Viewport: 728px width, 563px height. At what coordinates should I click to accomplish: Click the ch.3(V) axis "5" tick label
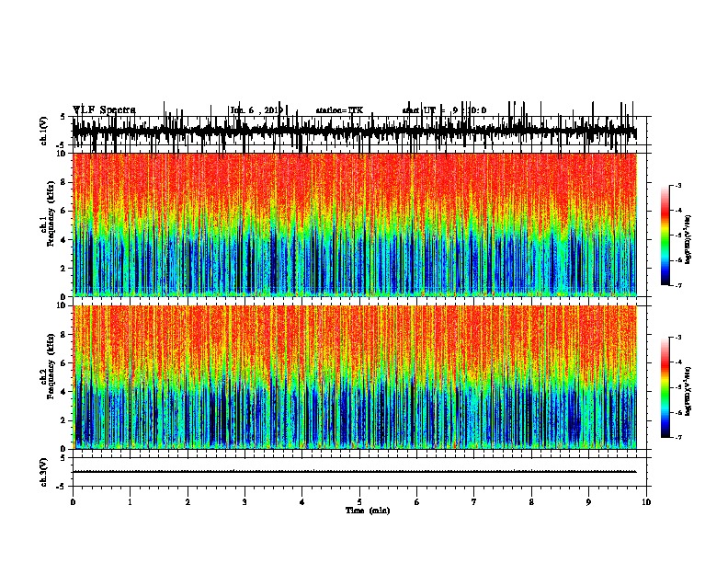tap(63, 458)
